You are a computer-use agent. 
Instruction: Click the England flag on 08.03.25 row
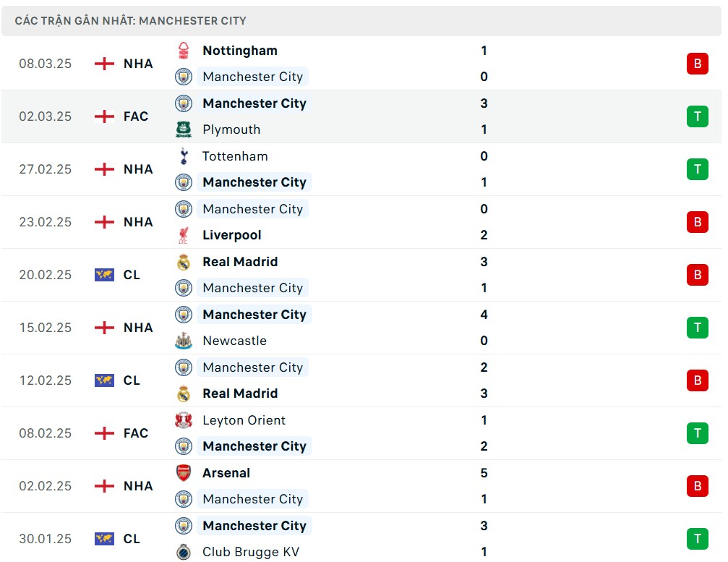click(105, 64)
